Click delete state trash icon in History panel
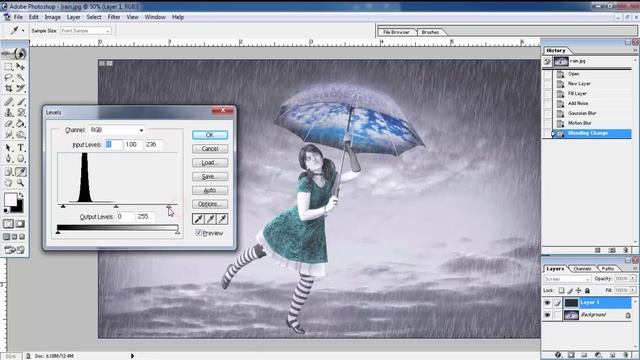The image size is (640, 360). (626, 250)
